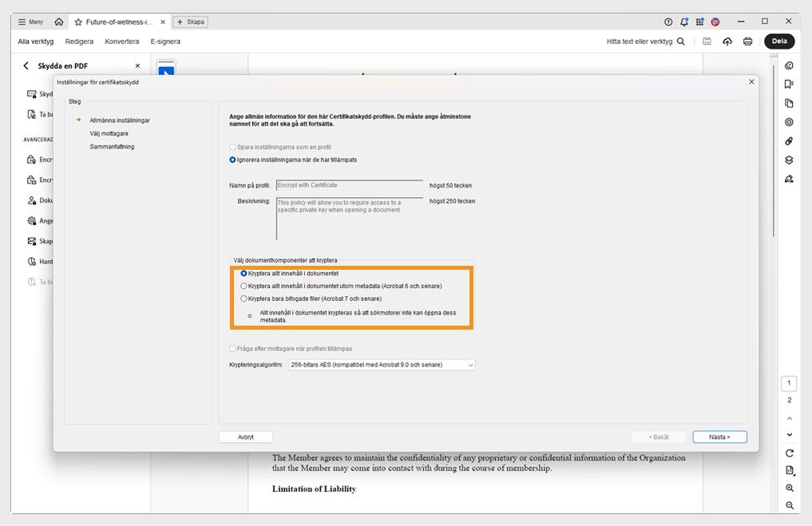Image resolution: width=812 pixels, height=526 pixels.
Task: Open Alla verktyg menu
Action: [36, 42]
